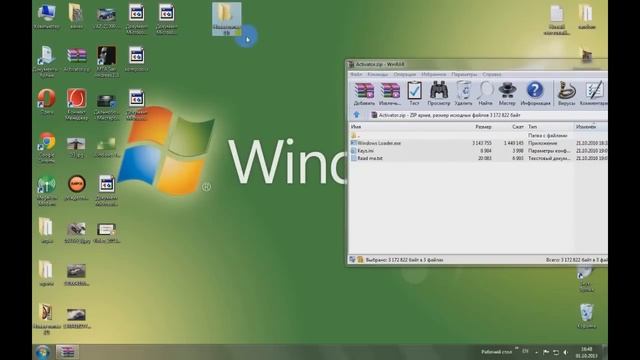Image resolution: width=640 pixels, height=360 pixels.
Task: Click the Тест checkmark clipboard icon
Action: (x=414, y=93)
